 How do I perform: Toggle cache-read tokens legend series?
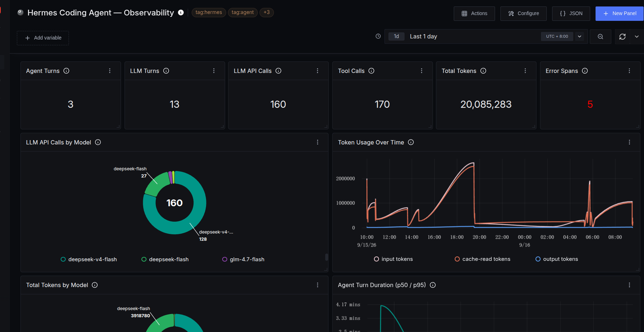click(482, 259)
